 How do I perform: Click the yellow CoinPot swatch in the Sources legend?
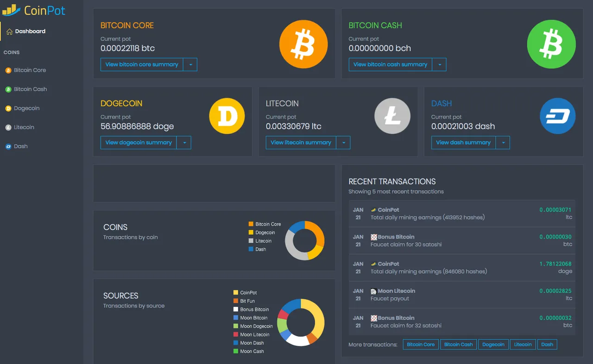[x=236, y=293]
